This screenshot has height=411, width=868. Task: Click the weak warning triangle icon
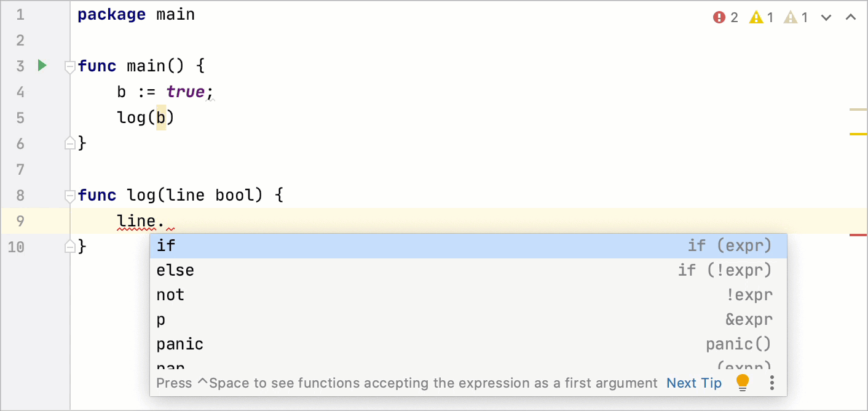[x=790, y=17]
